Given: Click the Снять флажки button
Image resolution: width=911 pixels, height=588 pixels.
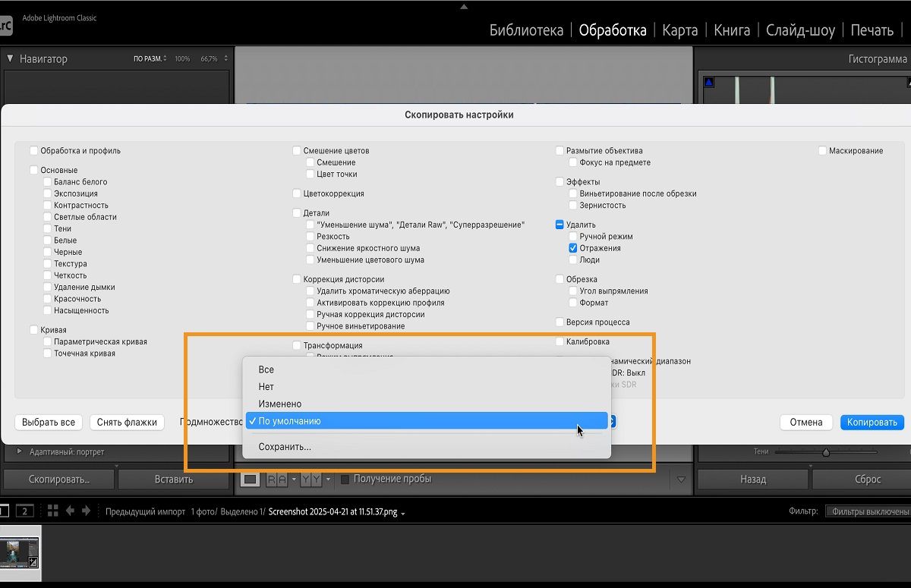Looking at the screenshot, I should (x=127, y=422).
